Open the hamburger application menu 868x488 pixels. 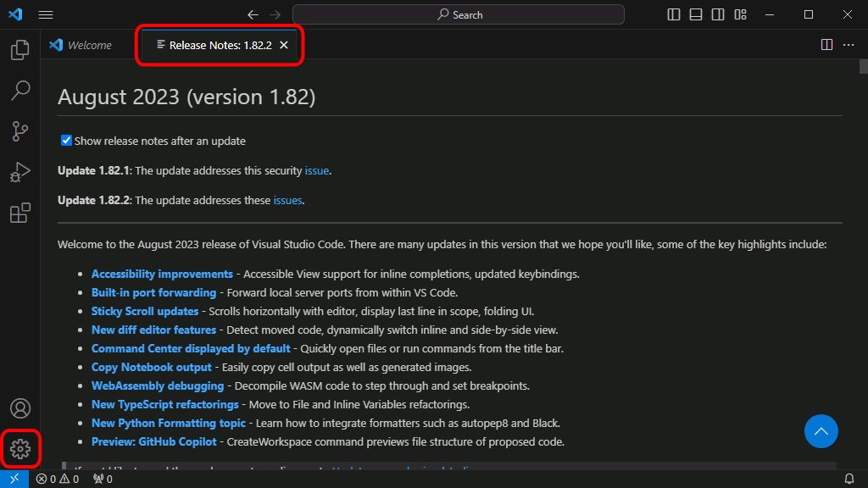click(46, 15)
